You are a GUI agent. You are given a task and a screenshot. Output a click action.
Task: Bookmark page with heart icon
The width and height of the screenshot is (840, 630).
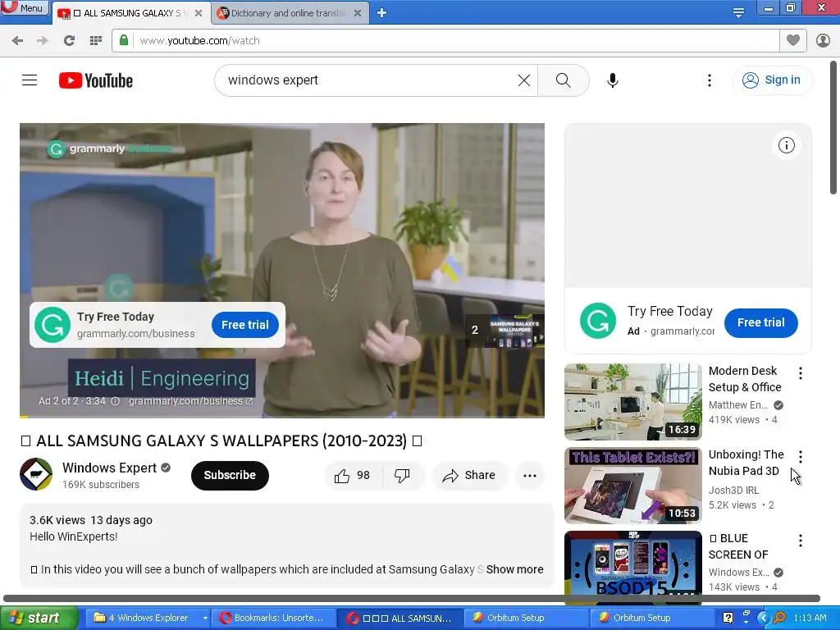[x=793, y=40]
